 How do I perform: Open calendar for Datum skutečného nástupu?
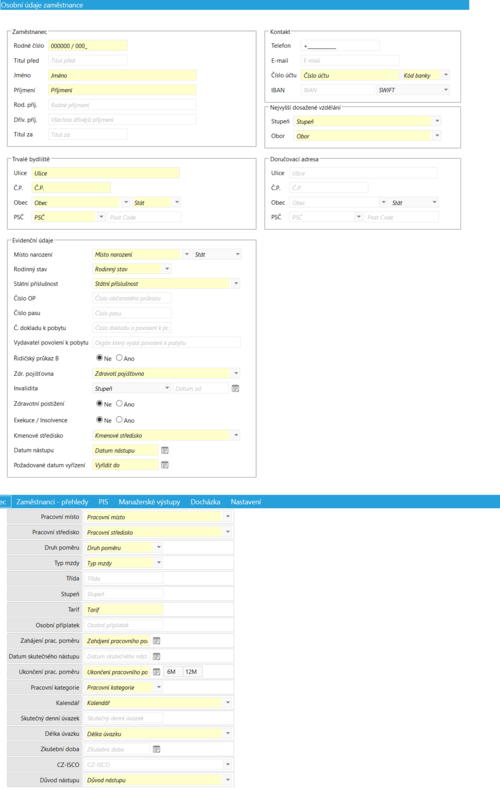(x=156, y=656)
